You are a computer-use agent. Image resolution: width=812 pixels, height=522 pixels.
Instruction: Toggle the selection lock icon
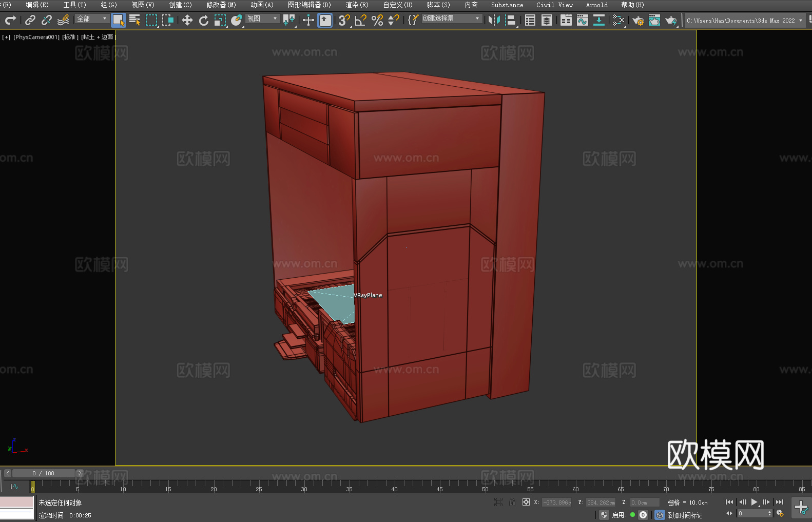(x=512, y=502)
